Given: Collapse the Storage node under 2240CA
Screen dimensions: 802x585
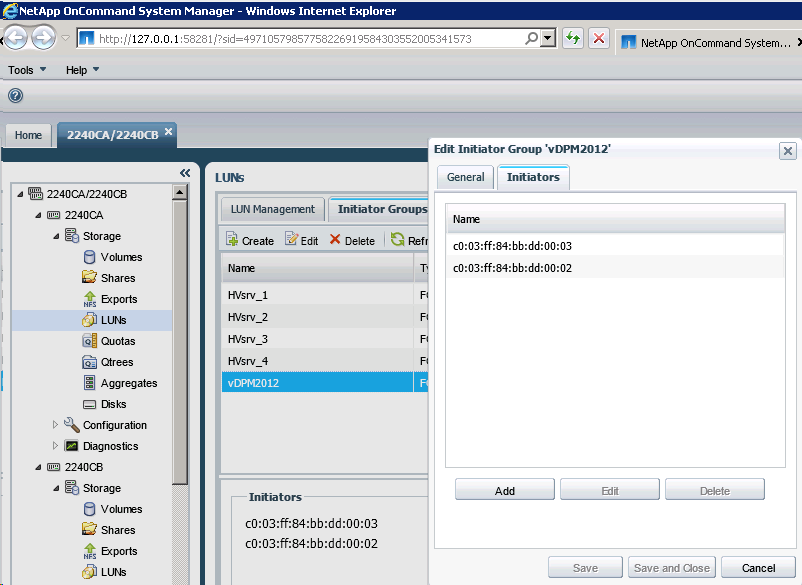Looking at the screenshot, I should point(56,236).
